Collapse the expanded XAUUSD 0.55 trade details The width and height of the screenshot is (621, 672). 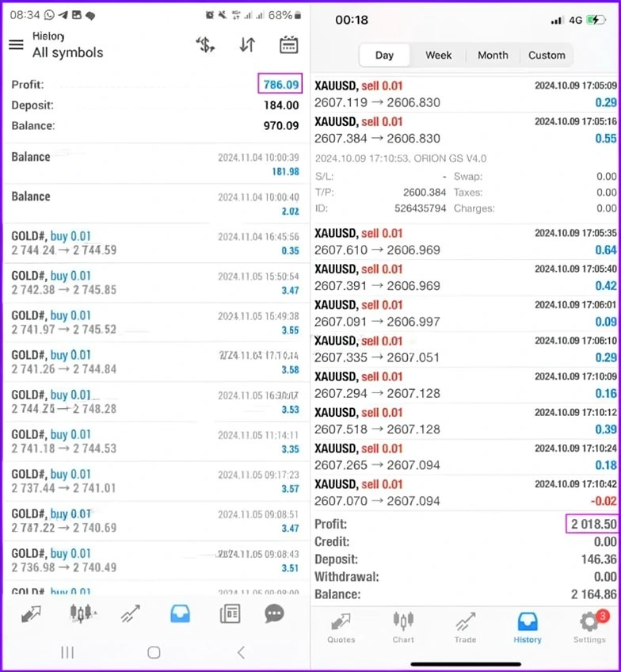[x=466, y=130]
